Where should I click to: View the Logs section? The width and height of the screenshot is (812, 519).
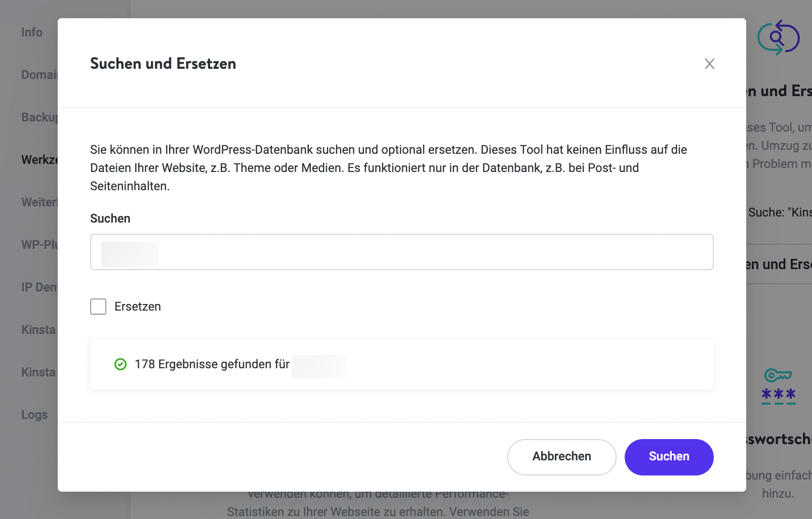click(34, 414)
